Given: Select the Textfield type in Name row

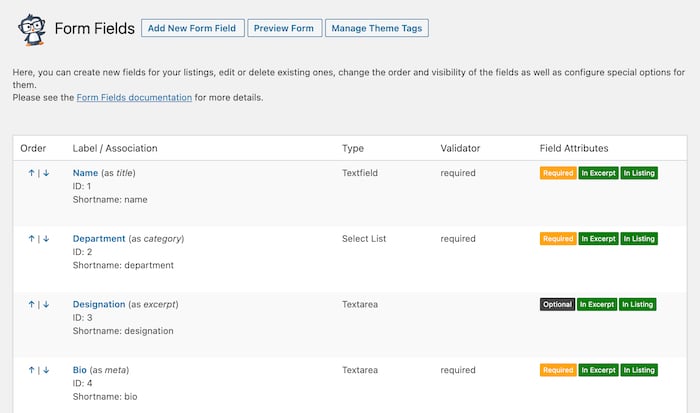Looking at the screenshot, I should coord(360,173).
